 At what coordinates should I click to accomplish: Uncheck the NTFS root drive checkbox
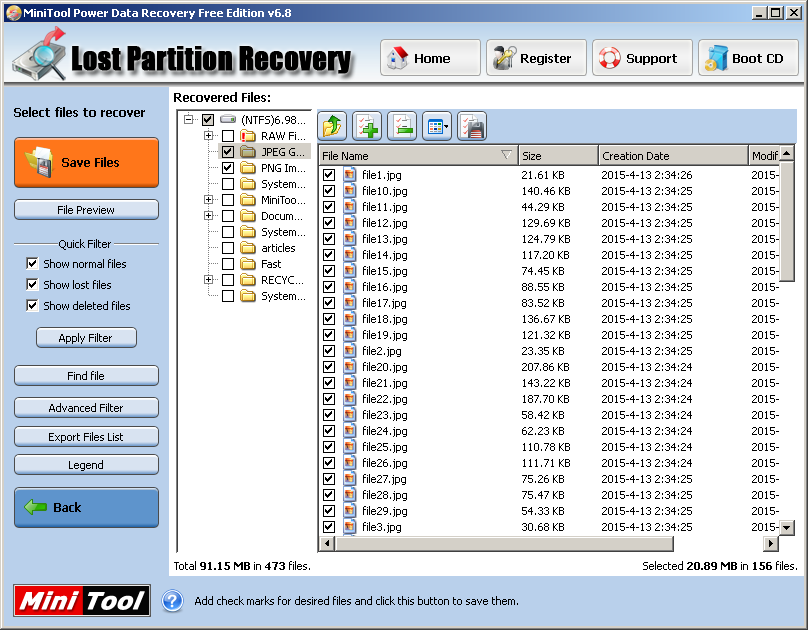point(208,120)
